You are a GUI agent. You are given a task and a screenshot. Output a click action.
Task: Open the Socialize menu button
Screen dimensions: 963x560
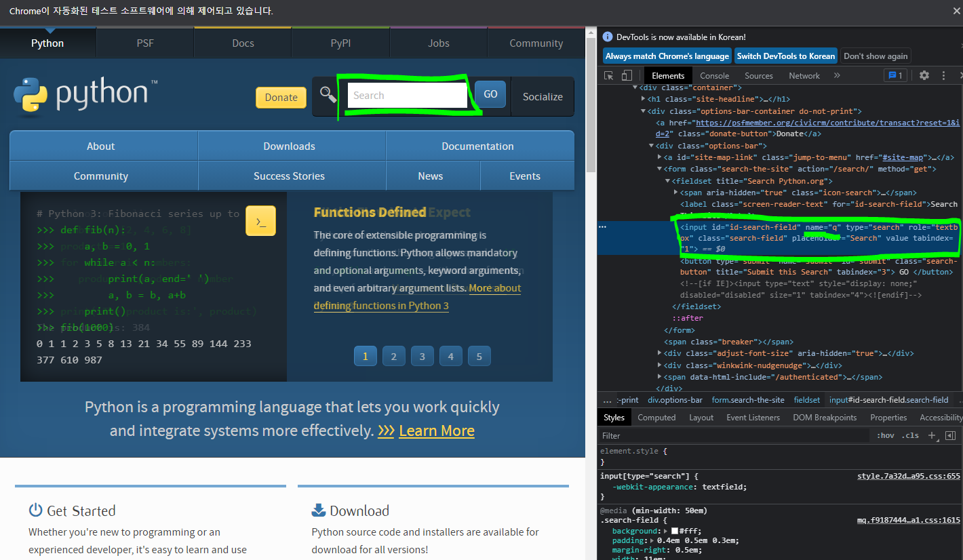click(543, 96)
